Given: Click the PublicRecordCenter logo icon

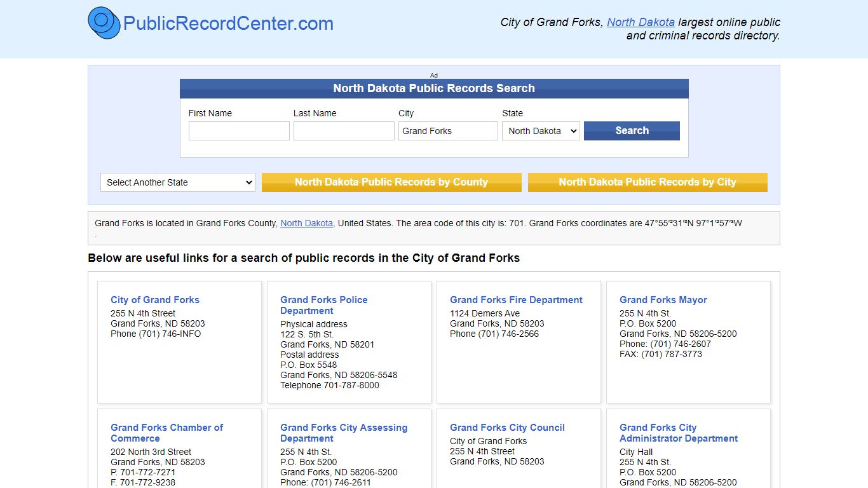Looking at the screenshot, I should 104,23.
